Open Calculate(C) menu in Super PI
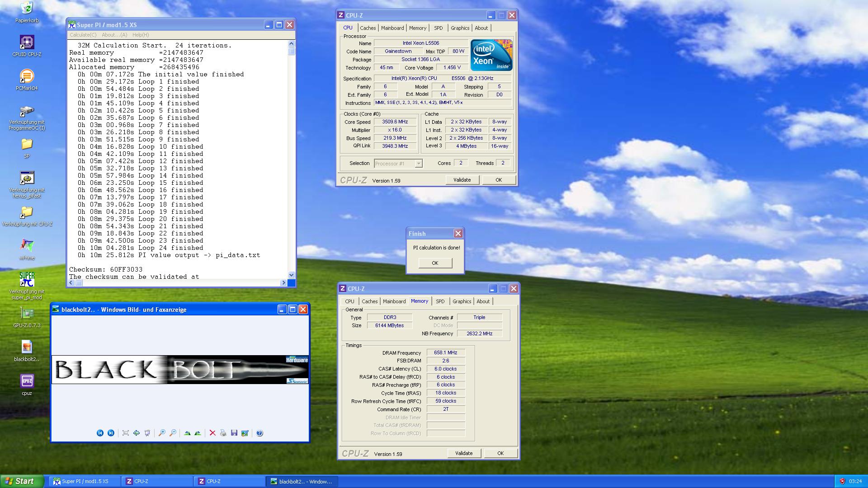Screen dimensions: 868x488 83,35
